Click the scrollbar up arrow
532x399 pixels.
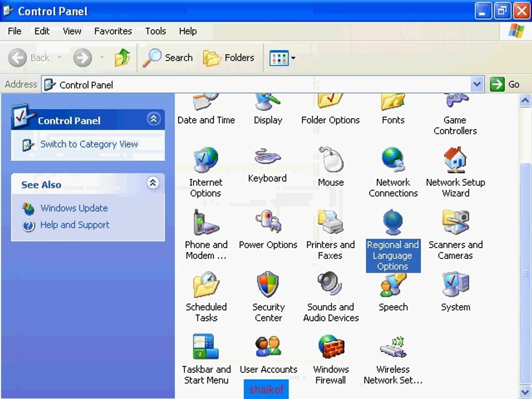[x=525, y=101]
